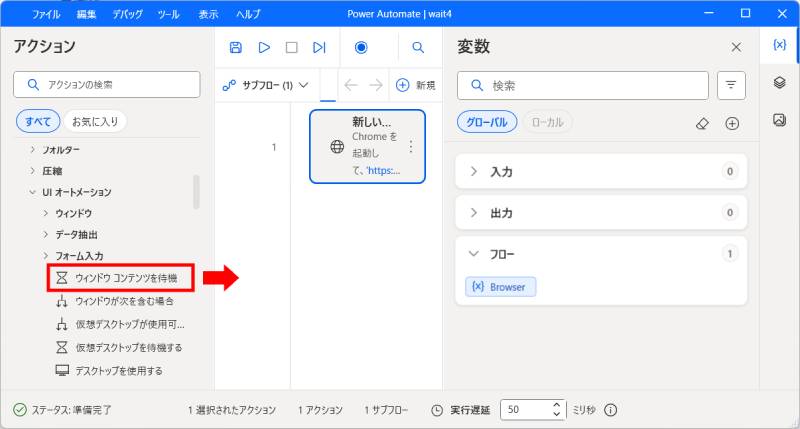This screenshot has height=429, width=800.
Task: Open the UI elements layers icon
Action: pos(779,82)
